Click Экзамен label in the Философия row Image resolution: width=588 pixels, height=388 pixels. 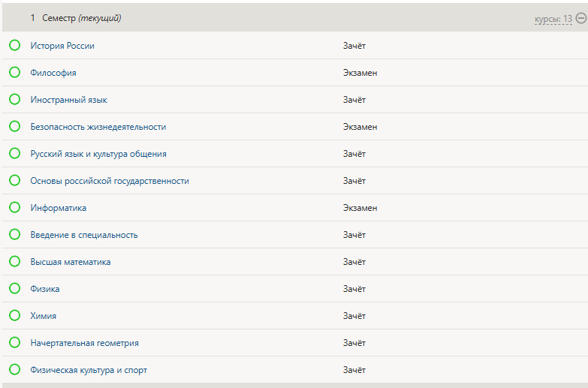pos(360,73)
